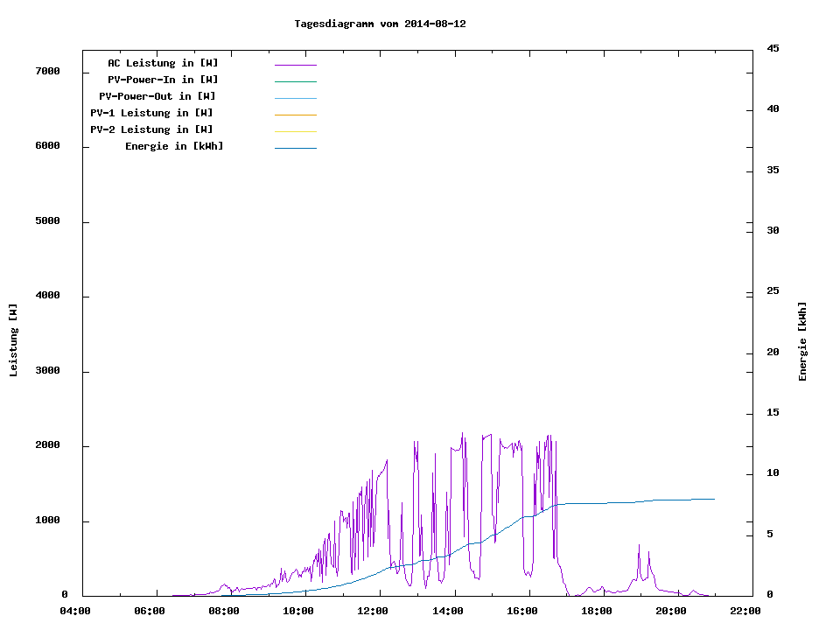The width and height of the screenshot is (840, 630).
Task: Select the 2000 tick label on left axis
Action: coord(47,445)
